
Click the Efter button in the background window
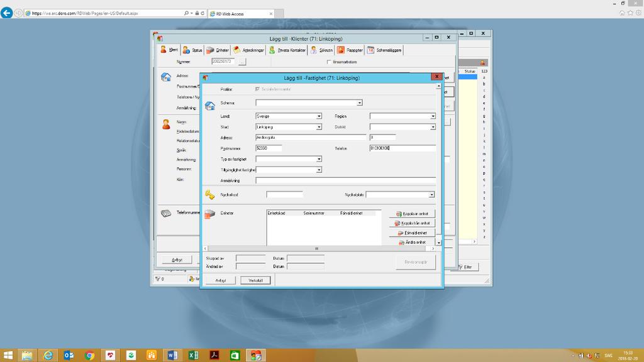(x=465, y=267)
